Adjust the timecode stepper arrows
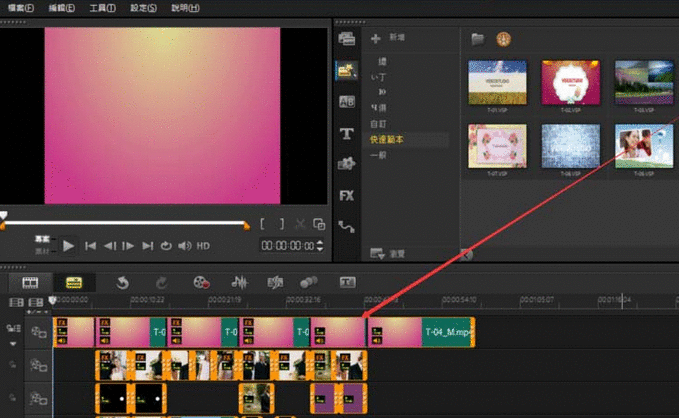This screenshot has height=418, width=679. 321,245
